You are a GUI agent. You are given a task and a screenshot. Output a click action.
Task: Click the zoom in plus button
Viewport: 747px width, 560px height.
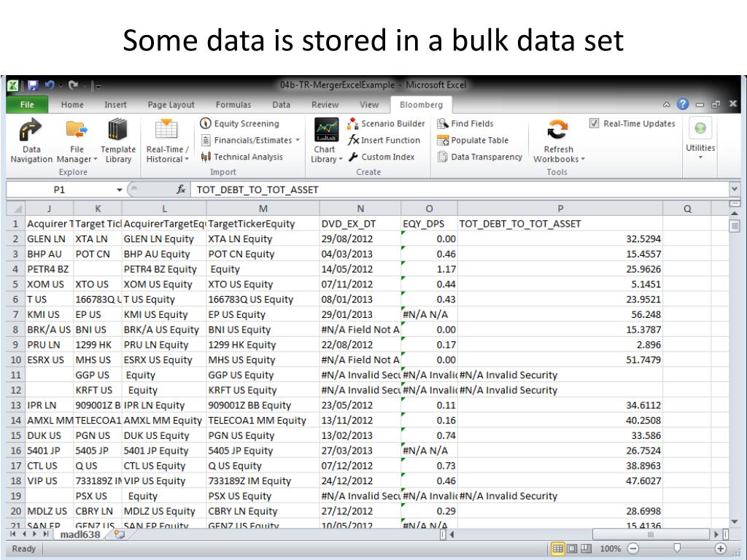tap(720, 548)
